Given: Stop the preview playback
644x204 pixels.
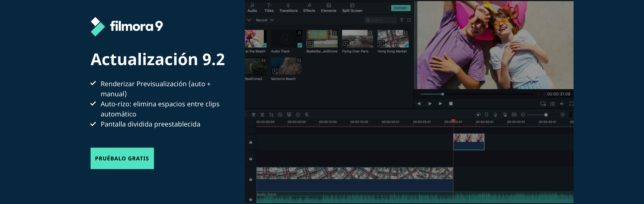Looking at the screenshot, I should 451,104.
